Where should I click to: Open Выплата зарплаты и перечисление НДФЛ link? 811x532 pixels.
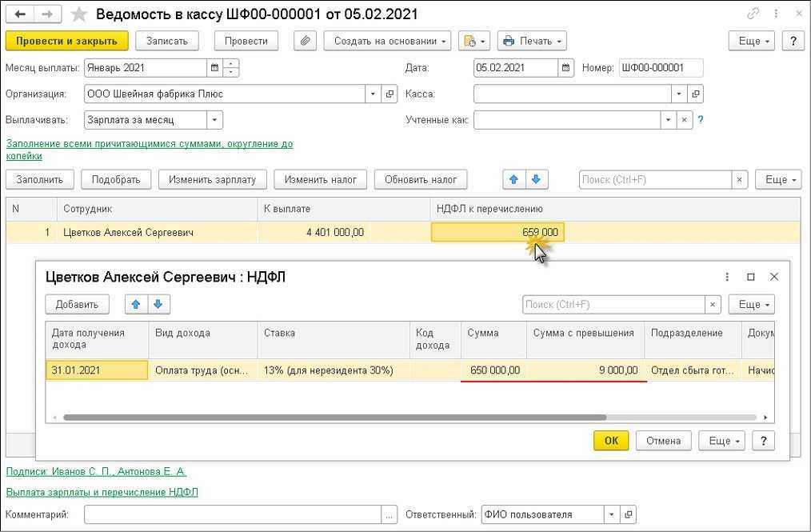point(102,492)
